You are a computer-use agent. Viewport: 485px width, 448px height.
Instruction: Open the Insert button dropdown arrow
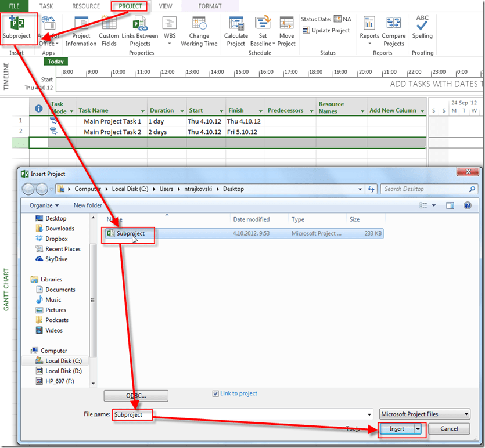coord(418,429)
